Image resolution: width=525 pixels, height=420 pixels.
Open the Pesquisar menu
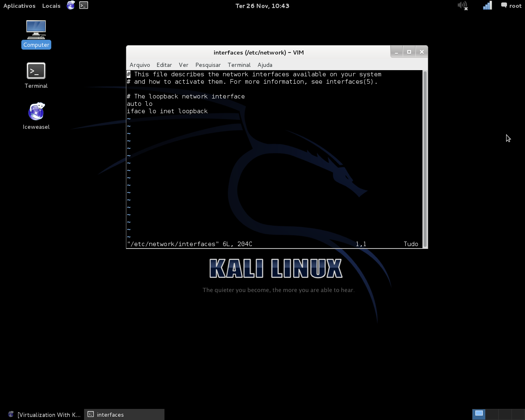[208, 65]
